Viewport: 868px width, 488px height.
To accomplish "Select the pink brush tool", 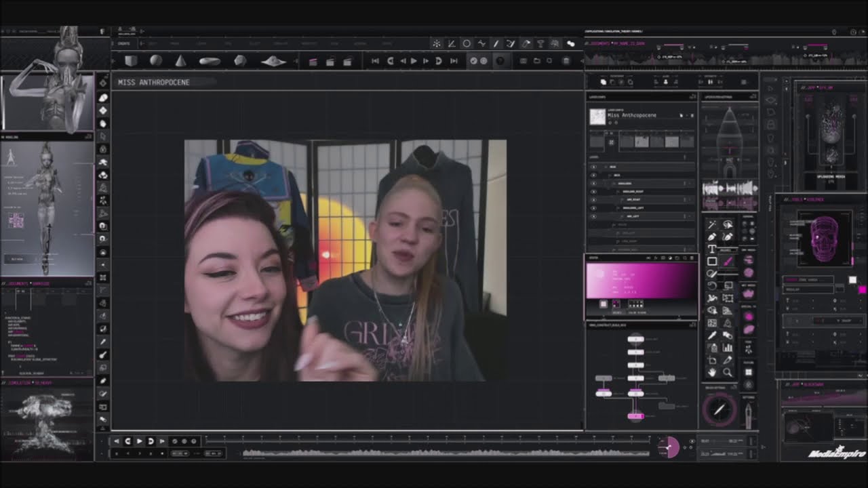I will (x=728, y=262).
